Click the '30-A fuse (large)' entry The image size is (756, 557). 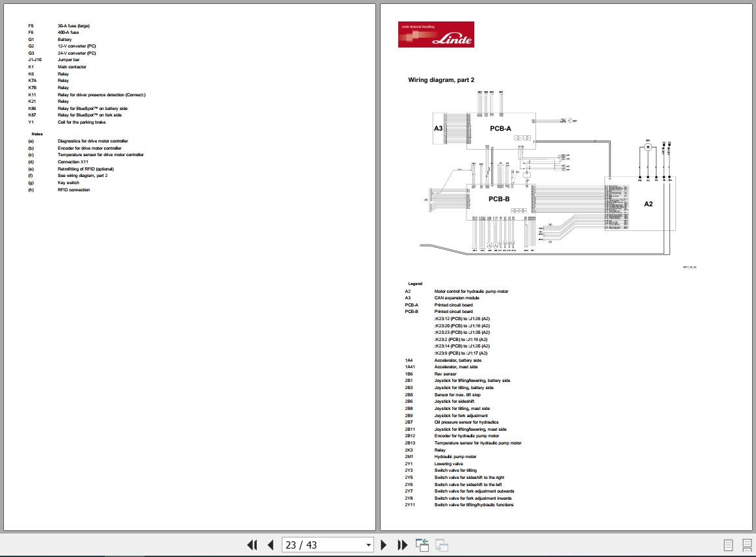point(74,26)
